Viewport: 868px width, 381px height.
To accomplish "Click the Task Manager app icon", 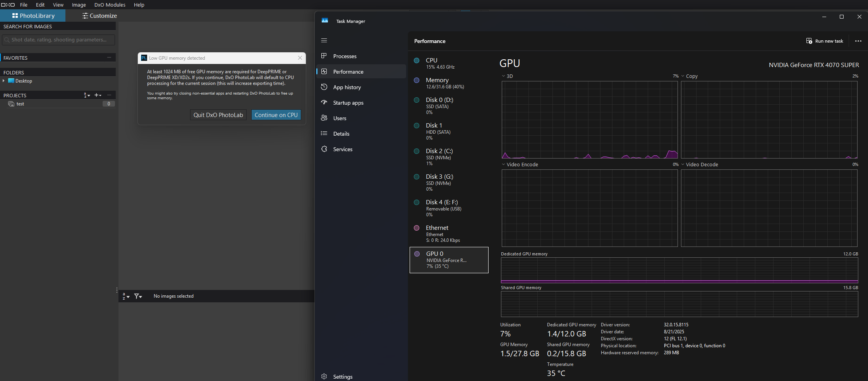I will pyautogui.click(x=325, y=21).
